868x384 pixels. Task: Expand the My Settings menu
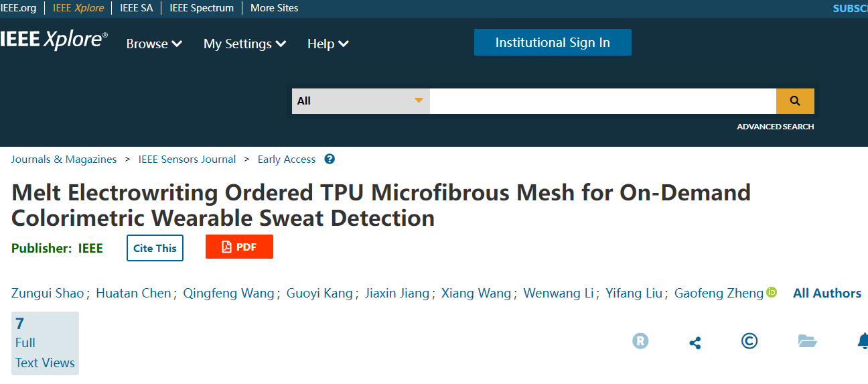[244, 44]
